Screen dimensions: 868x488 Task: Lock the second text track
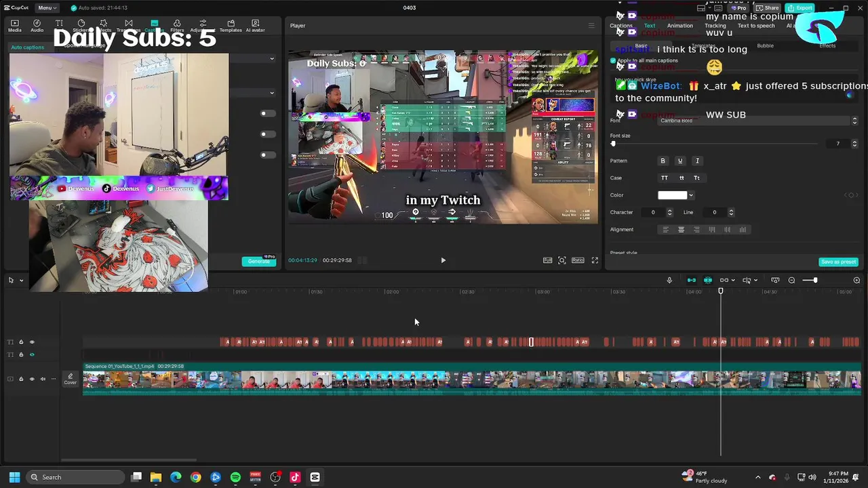(21, 354)
